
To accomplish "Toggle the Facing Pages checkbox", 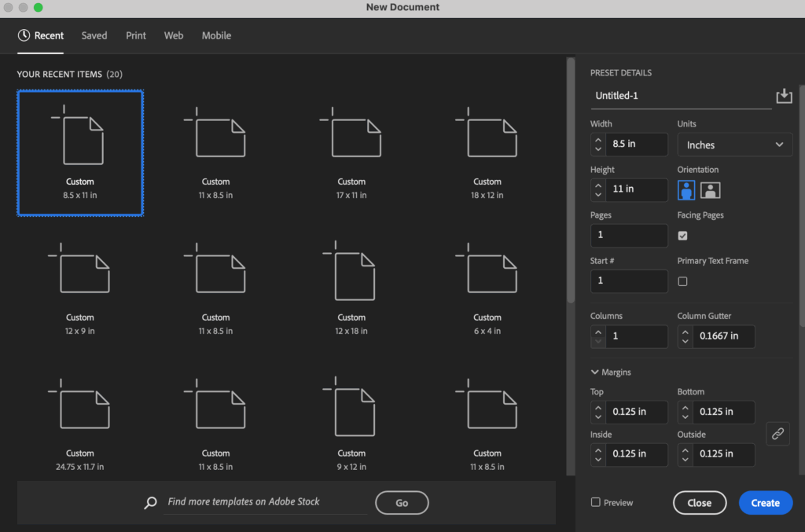I will point(682,236).
